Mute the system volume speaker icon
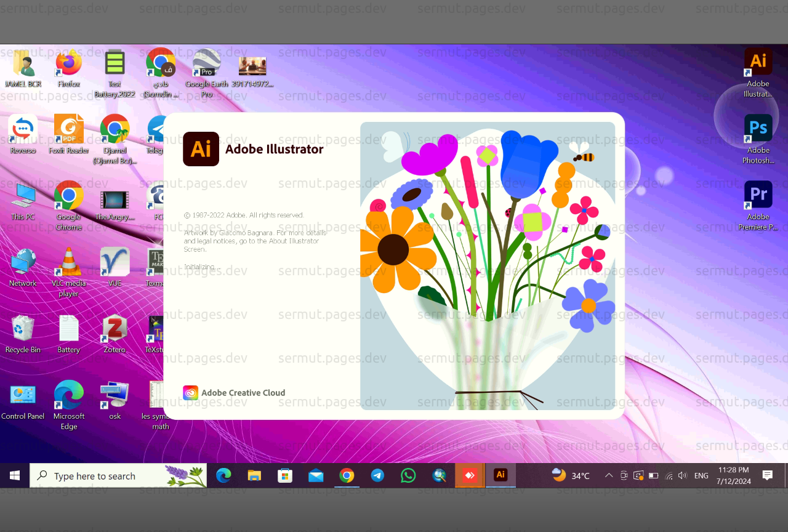Screen dimensions: 788x532 coord(682,475)
